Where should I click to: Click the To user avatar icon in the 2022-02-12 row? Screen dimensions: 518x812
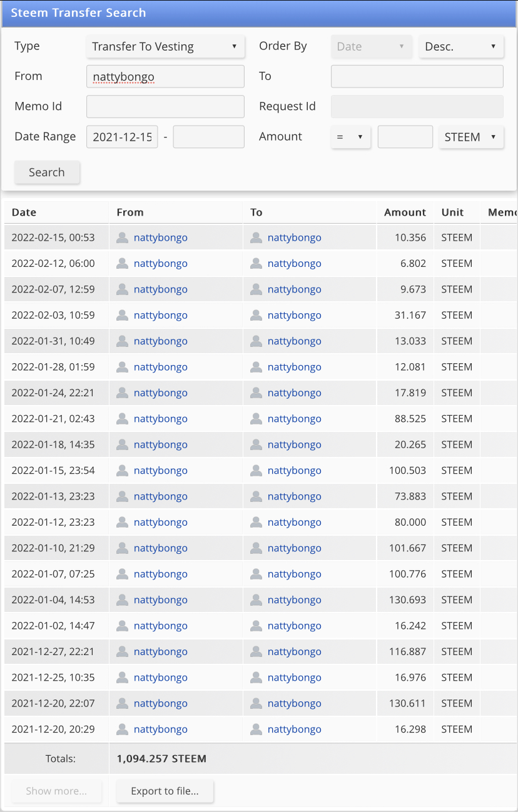tap(256, 264)
